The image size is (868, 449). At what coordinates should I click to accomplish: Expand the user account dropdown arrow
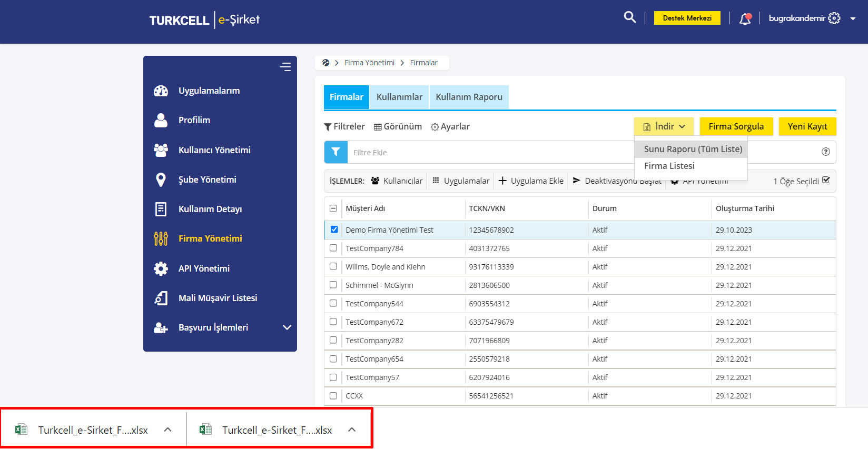(853, 18)
